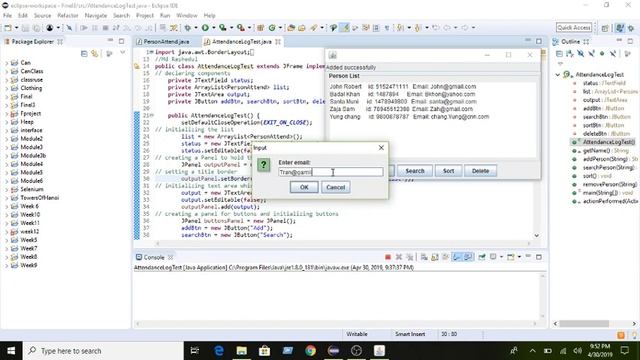Click the Debug bug icon in toolbar
This screenshot has width=640, height=360.
188,28
